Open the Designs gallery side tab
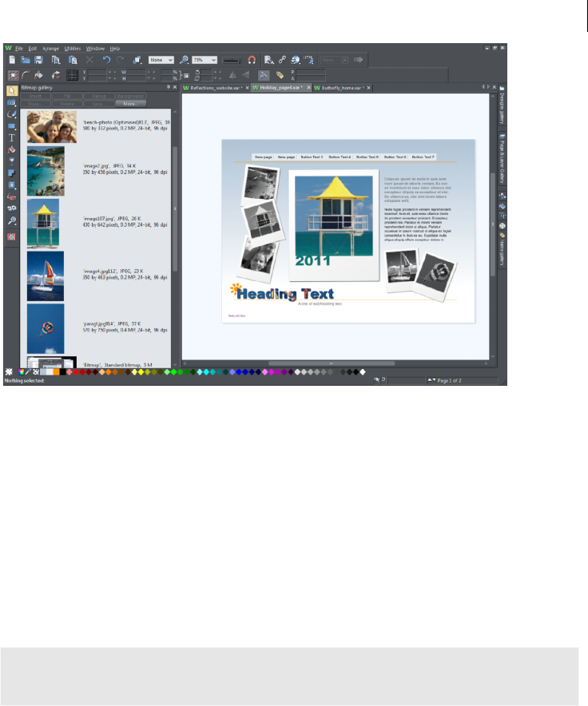588x706 pixels. (x=502, y=105)
